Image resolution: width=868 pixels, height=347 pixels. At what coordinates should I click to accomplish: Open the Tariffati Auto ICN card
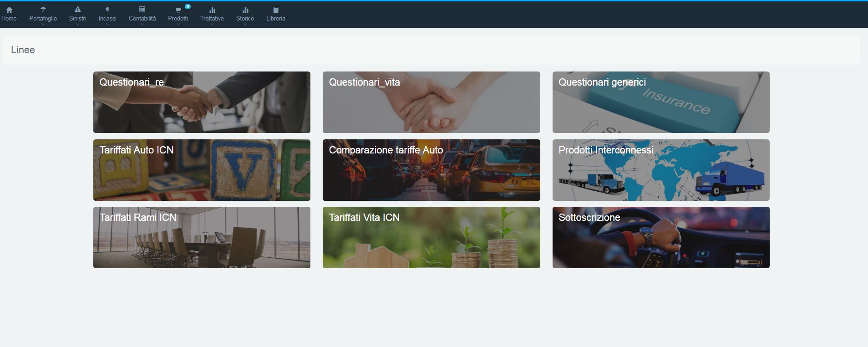tap(202, 170)
